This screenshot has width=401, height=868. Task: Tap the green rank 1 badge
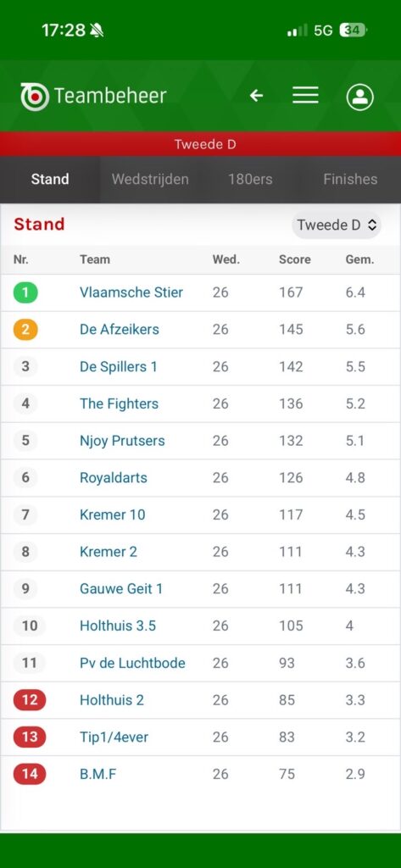click(25, 292)
